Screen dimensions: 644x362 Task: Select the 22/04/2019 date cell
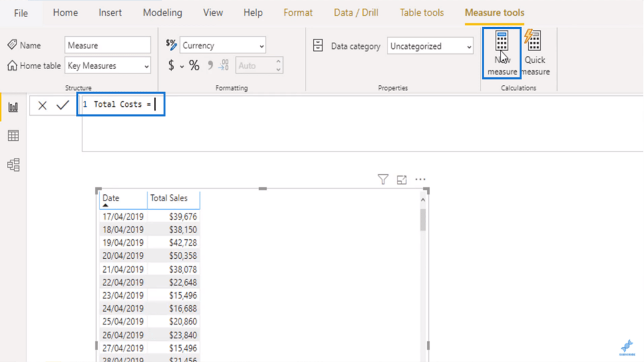[x=123, y=283]
